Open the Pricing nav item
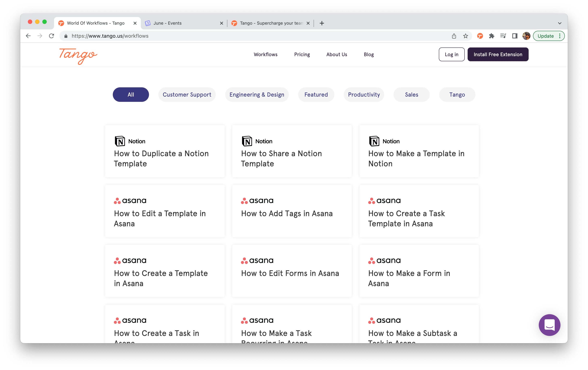 pos(302,54)
